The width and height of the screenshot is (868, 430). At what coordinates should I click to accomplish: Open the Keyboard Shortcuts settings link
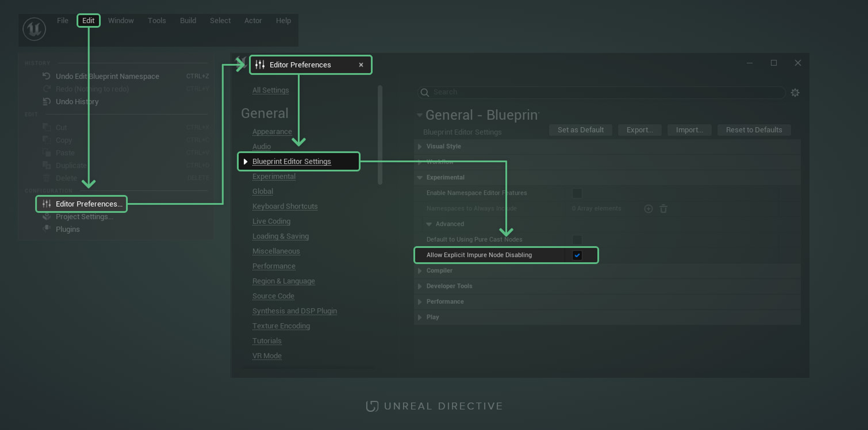pyautogui.click(x=285, y=206)
